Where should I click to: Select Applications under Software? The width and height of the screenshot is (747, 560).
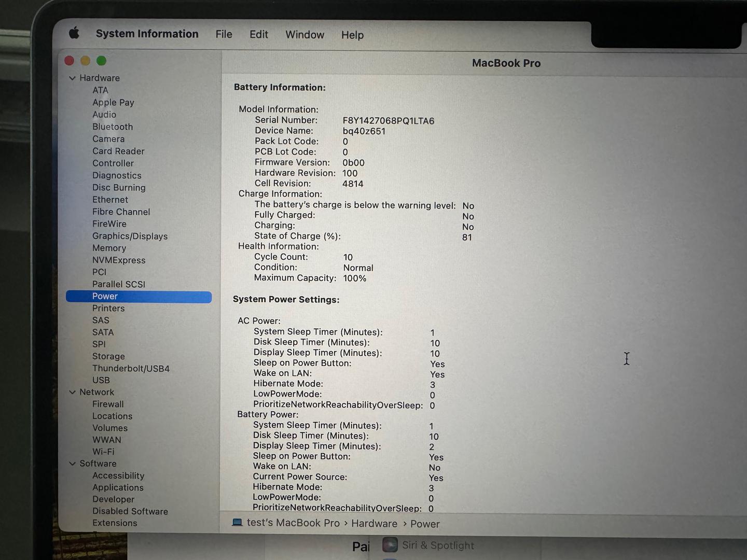pos(118,487)
